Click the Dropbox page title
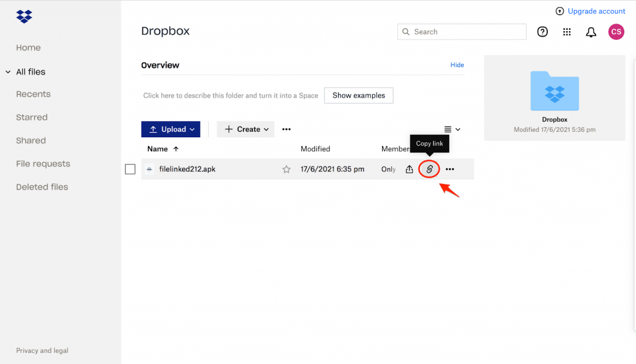Screen dimensions: 636x364 point(165,31)
